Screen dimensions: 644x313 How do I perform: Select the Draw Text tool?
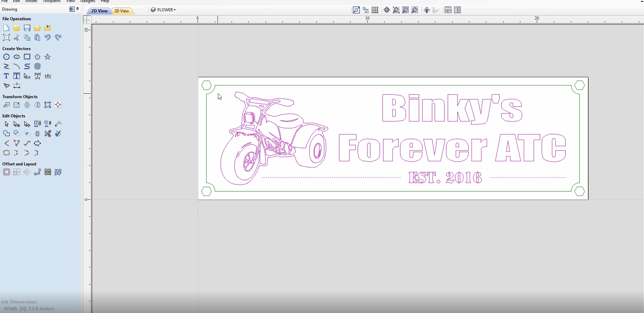pyautogui.click(x=6, y=76)
